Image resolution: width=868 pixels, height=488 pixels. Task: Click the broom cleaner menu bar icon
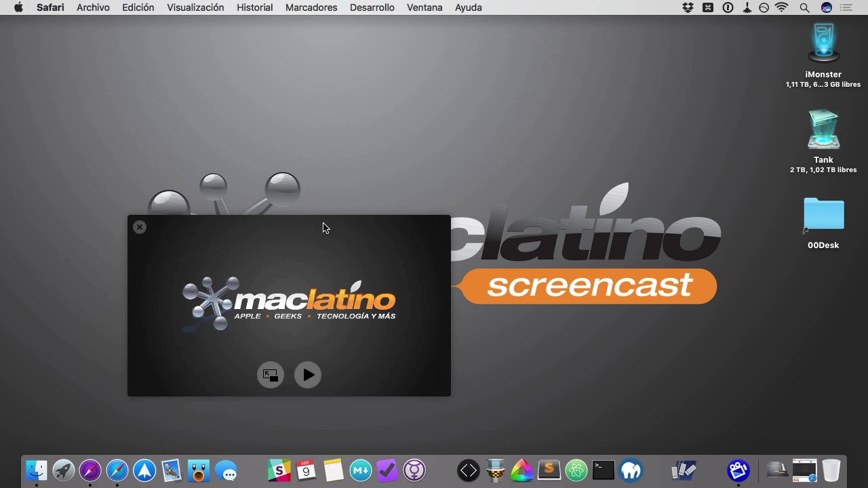(x=747, y=7)
